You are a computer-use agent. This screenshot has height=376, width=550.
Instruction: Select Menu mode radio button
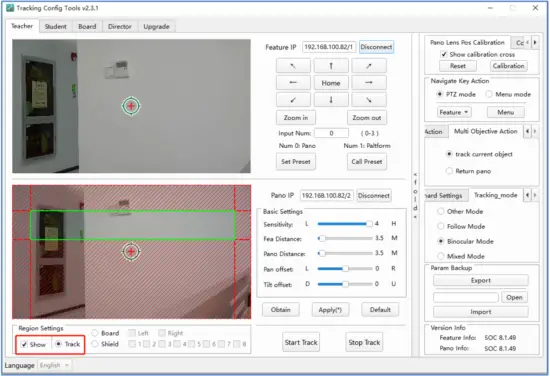click(x=489, y=94)
